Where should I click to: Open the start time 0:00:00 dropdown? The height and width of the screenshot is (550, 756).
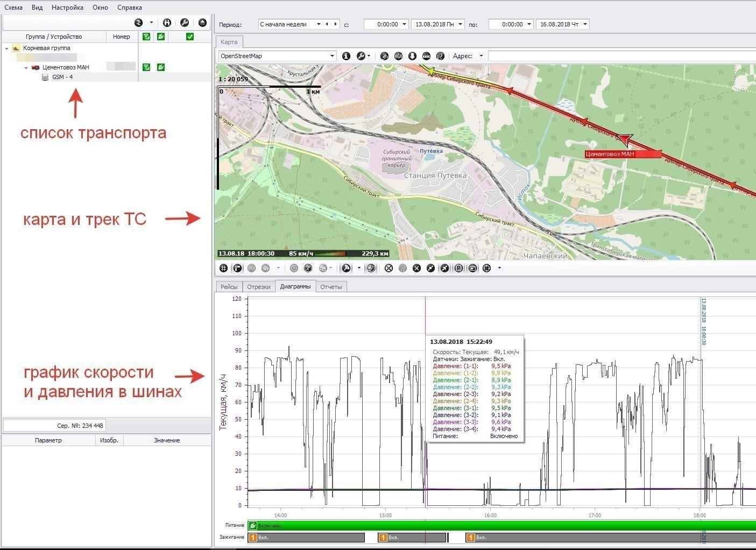point(404,24)
